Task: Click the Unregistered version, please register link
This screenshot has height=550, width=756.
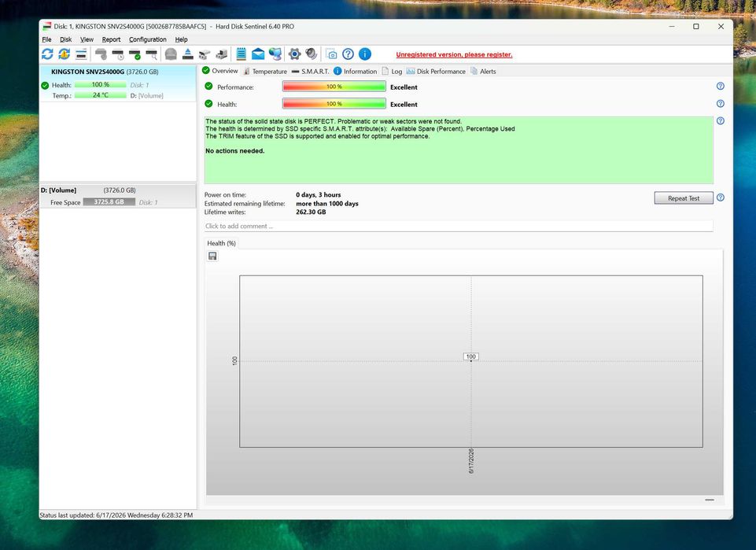Action: 454,54
